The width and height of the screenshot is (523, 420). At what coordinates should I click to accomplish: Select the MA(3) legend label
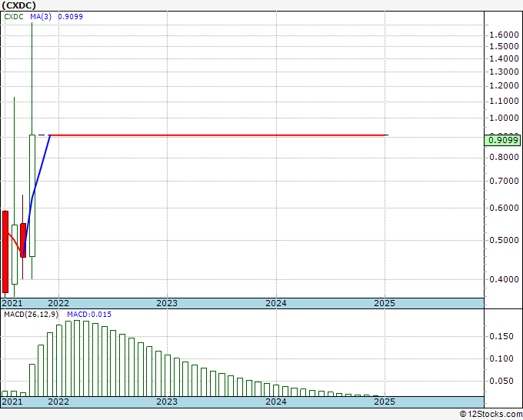[x=41, y=17]
